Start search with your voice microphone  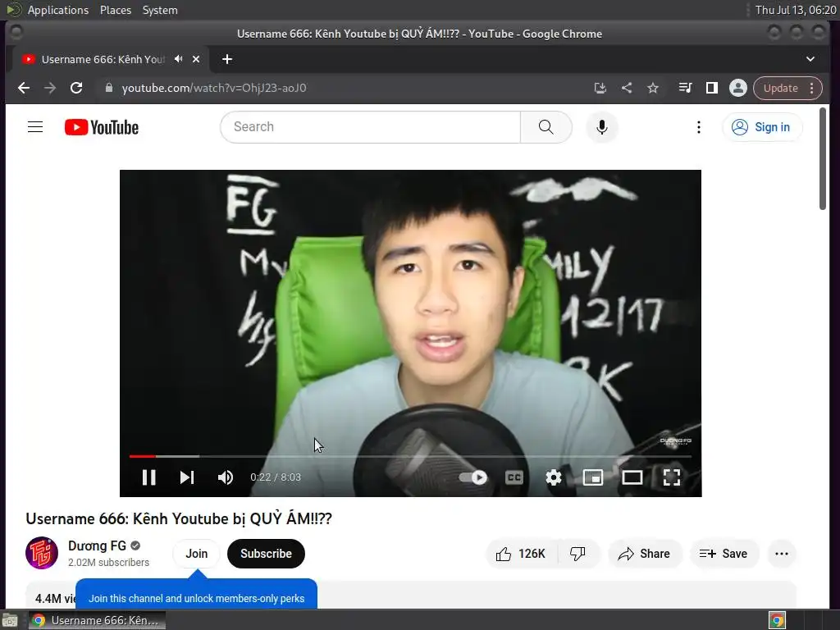click(602, 127)
